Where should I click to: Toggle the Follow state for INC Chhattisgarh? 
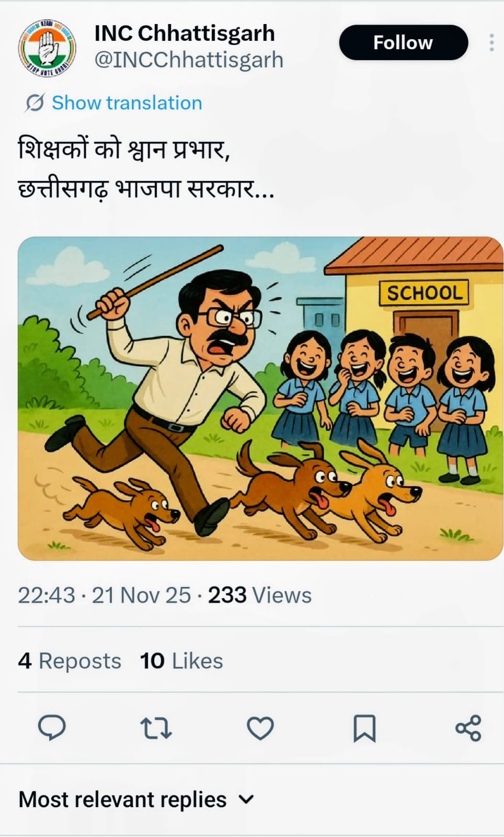(403, 43)
